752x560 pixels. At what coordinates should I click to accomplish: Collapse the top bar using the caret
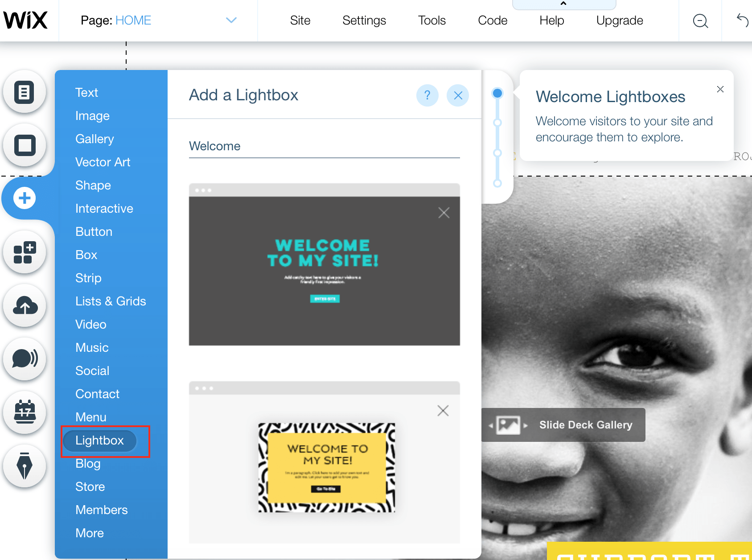tap(564, 4)
